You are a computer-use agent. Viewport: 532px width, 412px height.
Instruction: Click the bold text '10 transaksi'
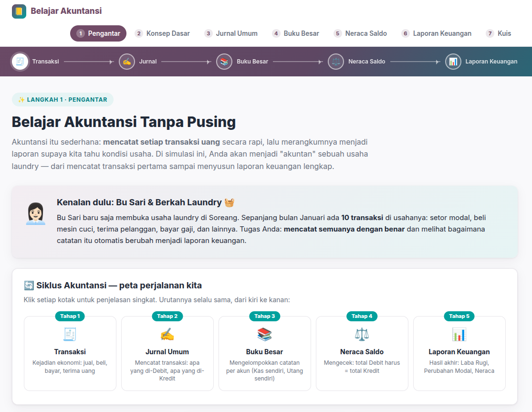[x=362, y=218]
